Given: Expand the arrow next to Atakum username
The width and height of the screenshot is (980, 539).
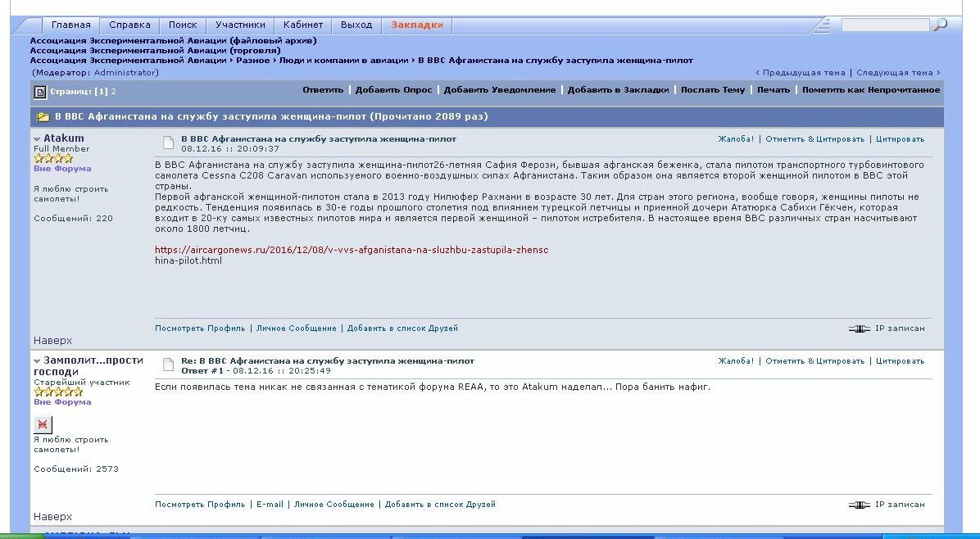Looking at the screenshot, I should click(37, 139).
